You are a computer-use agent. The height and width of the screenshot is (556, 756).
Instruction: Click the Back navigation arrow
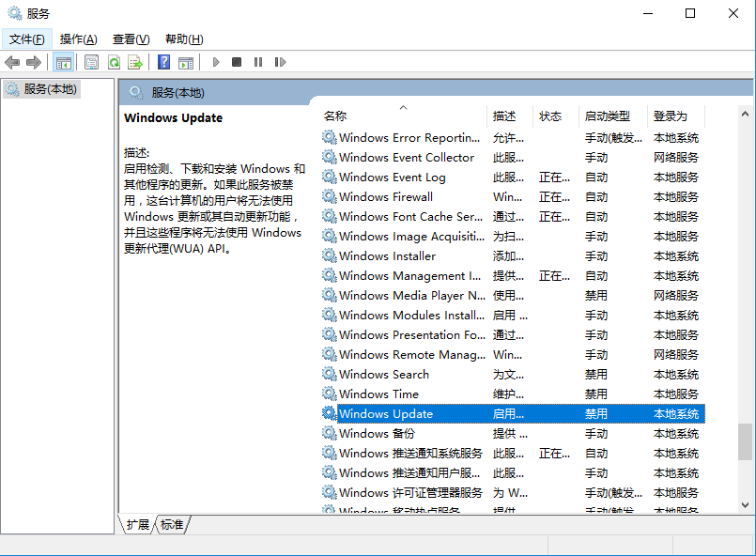coord(13,62)
